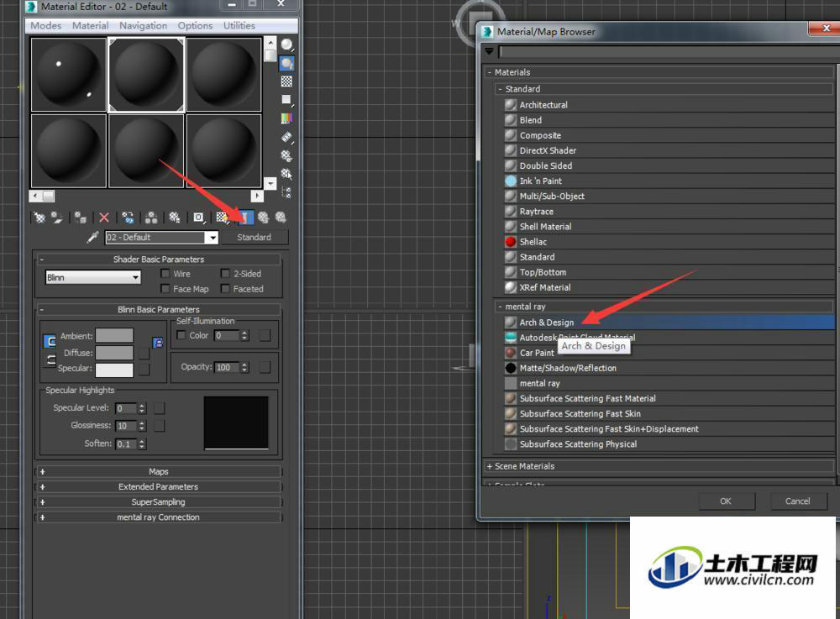Click the Select by Material icon
This screenshot has height=619, width=840.
(x=287, y=174)
